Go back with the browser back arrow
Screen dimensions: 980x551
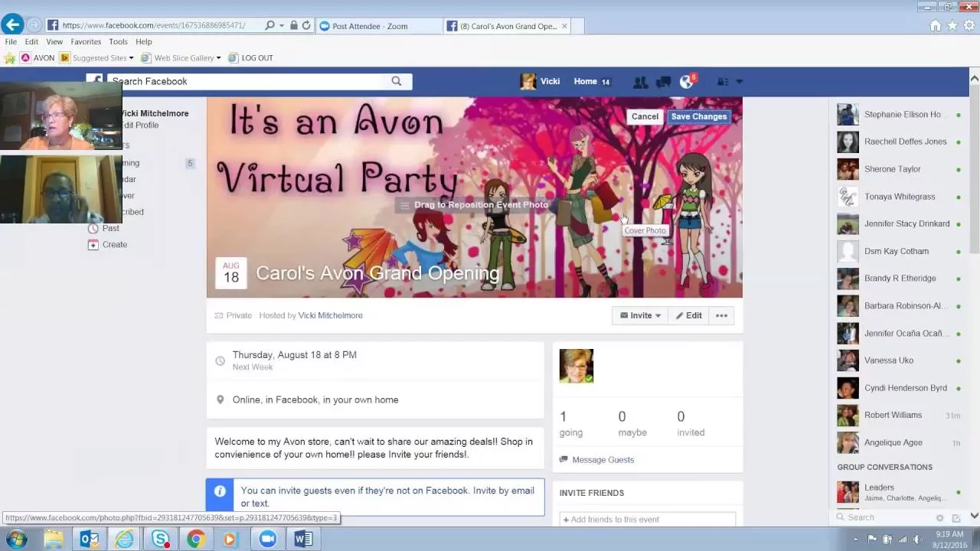point(11,24)
